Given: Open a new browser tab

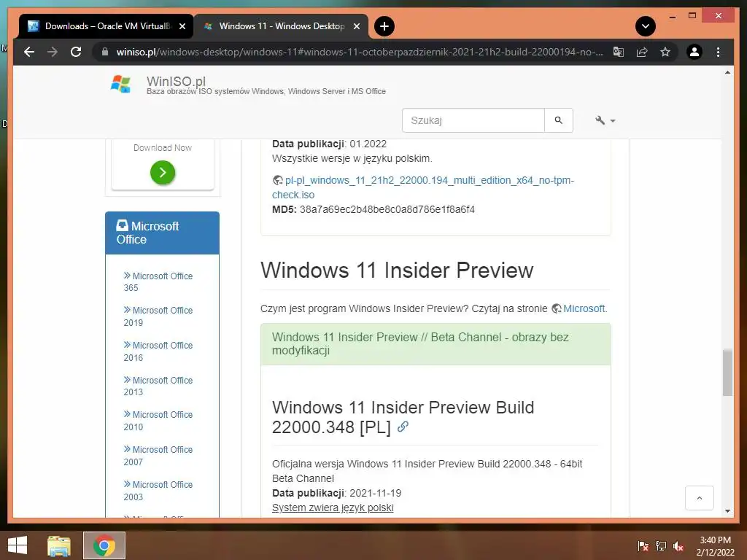Looking at the screenshot, I should click(384, 26).
